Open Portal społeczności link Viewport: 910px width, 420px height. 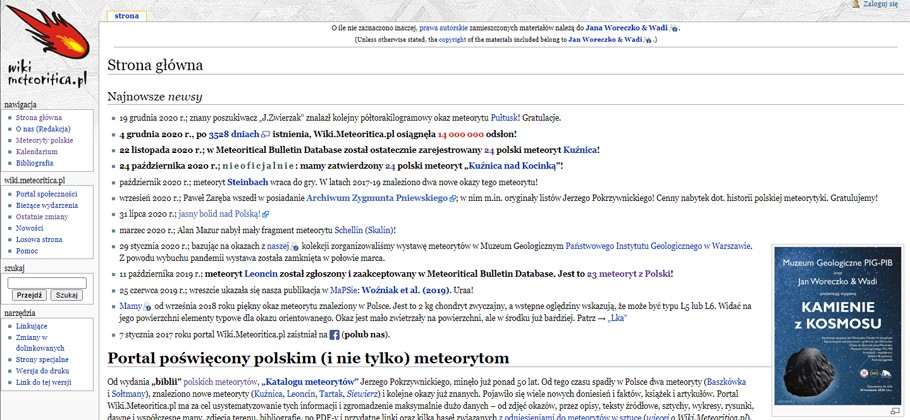coord(46,194)
